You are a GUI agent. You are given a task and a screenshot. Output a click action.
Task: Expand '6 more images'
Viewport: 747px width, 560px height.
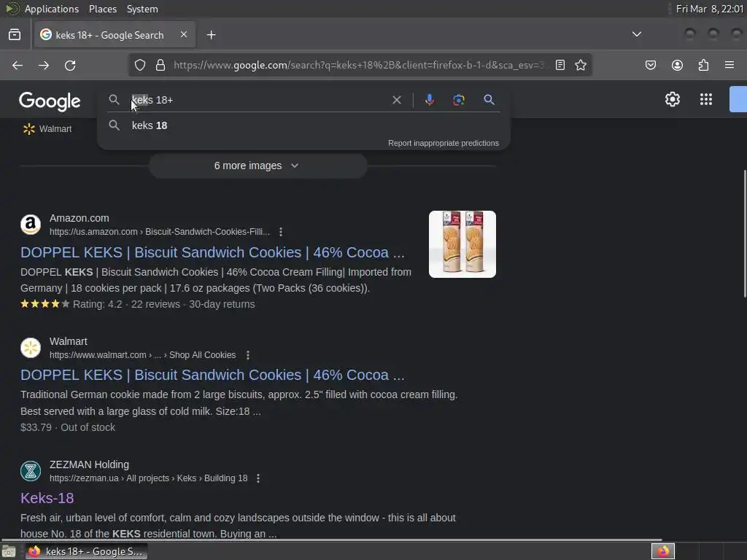pos(258,166)
